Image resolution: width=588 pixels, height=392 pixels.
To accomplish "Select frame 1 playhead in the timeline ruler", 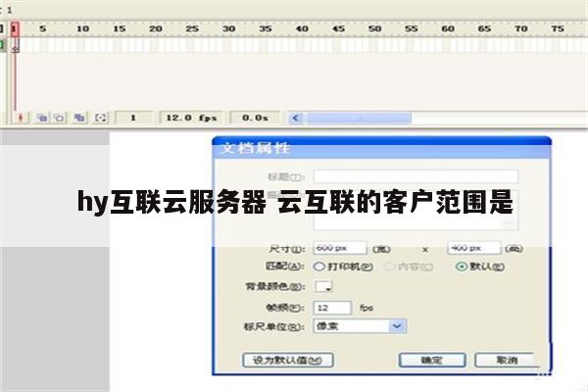I will click(15, 29).
